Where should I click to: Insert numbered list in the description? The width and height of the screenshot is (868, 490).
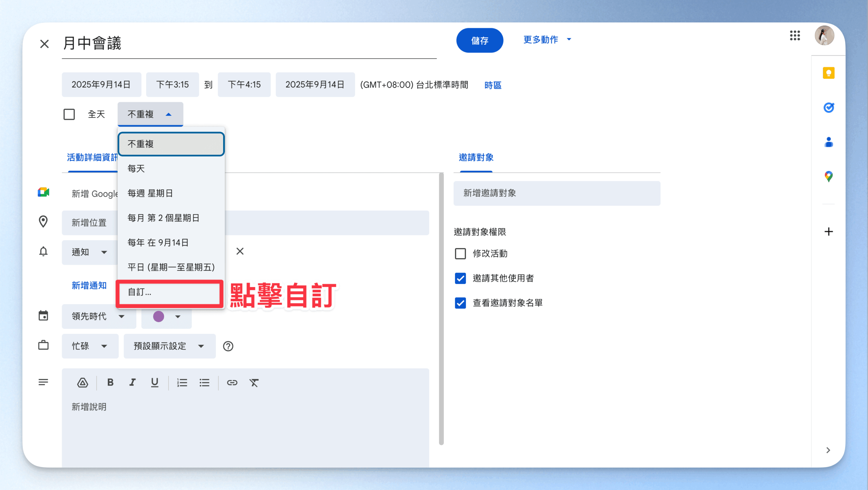click(x=182, y=382)
